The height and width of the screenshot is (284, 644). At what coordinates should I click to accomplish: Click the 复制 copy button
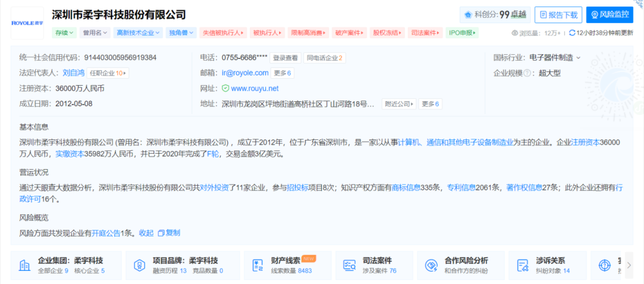(169, 233)
